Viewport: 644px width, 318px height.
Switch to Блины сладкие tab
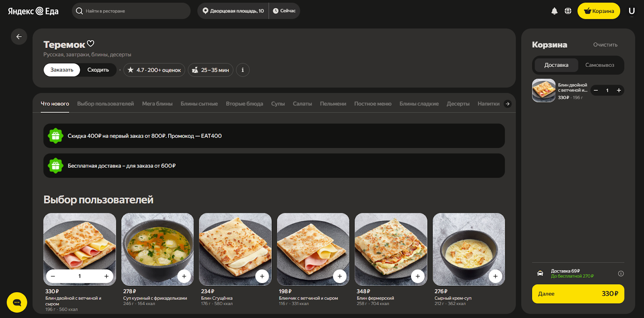[x=419, y=104]
